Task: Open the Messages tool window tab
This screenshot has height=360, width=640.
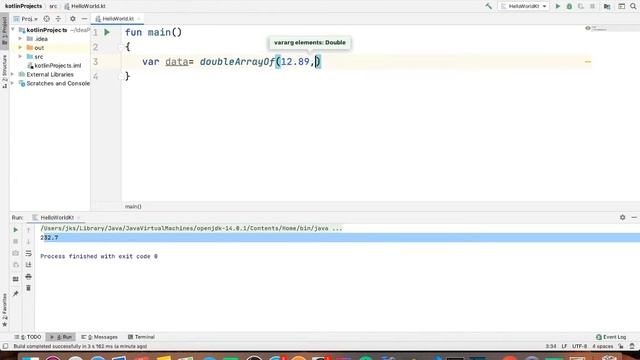Action: [99, 337]
